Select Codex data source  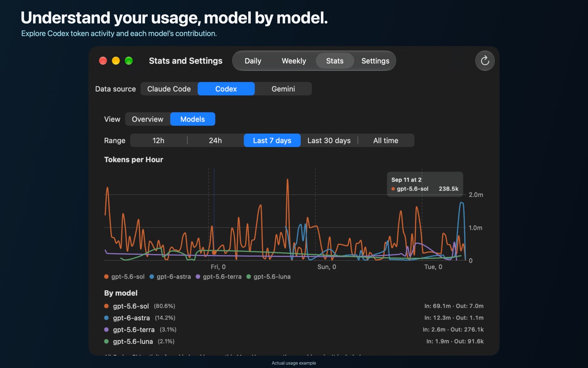(x=226, y=89)
